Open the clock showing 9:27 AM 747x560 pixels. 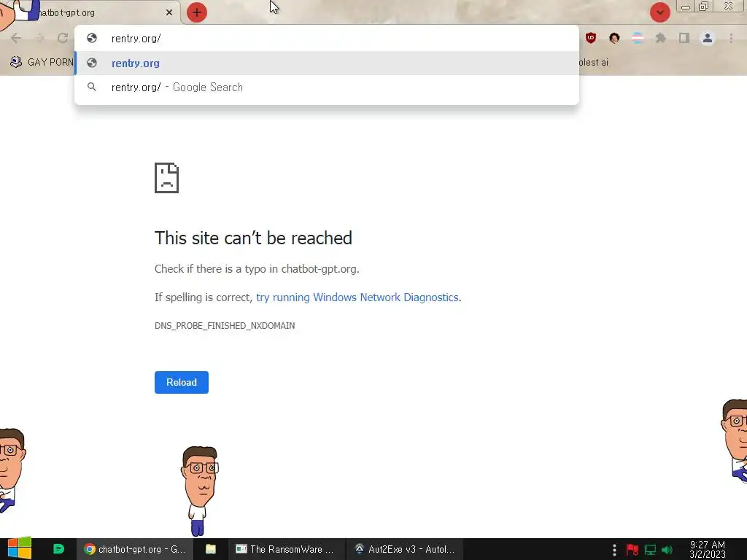(x=708, y=550)
